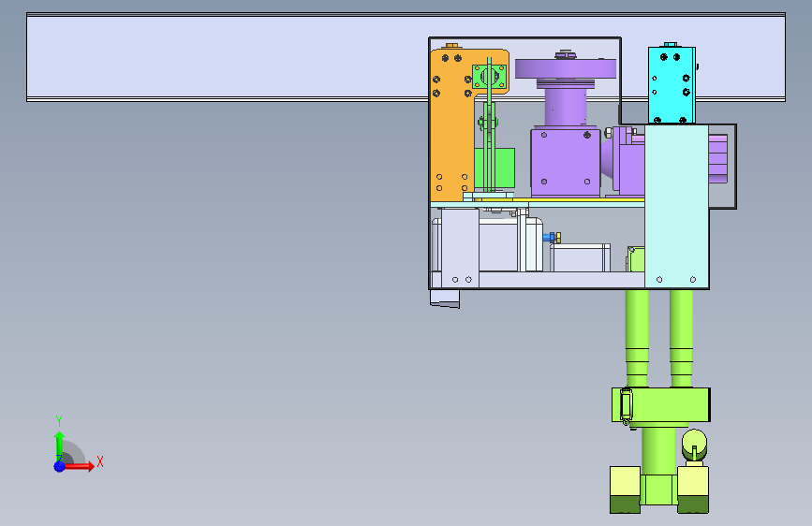812x526 pixels.
Task: Select the purple motor fins at right edge
Action: (x=717, y=158)
